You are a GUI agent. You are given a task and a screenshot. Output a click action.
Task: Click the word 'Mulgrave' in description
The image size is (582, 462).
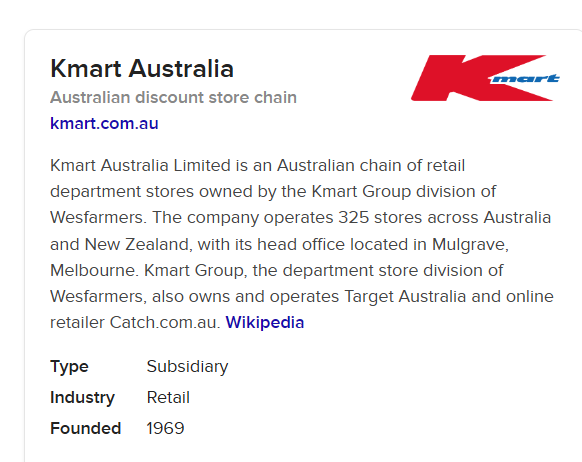(470, 245)
